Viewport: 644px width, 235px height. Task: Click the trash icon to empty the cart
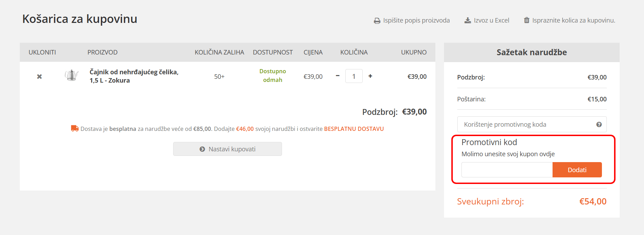pyautogui.click(x=526, y=20)
